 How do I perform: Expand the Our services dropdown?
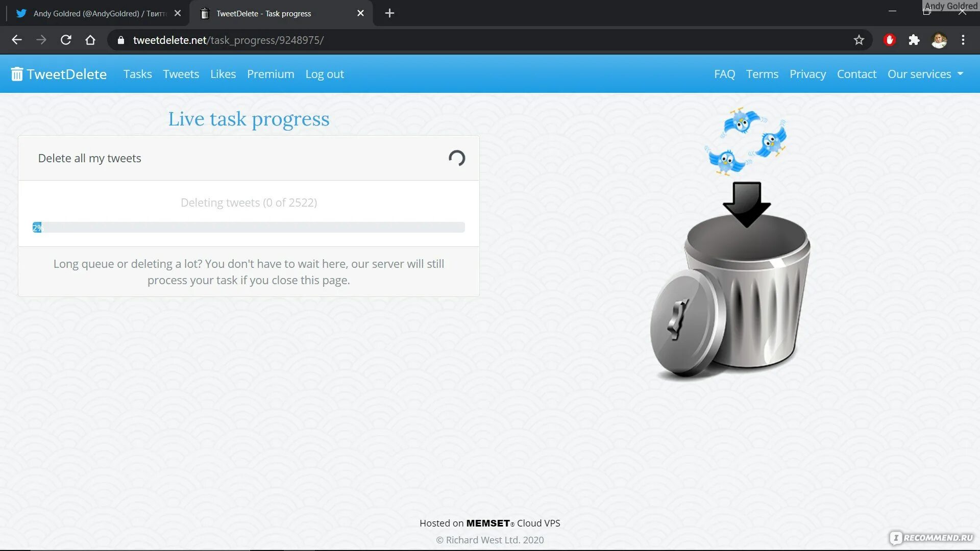[x=925, y=74]
